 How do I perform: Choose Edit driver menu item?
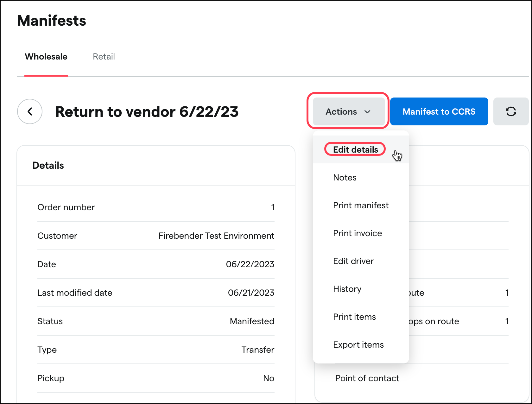tap(353, 261)
